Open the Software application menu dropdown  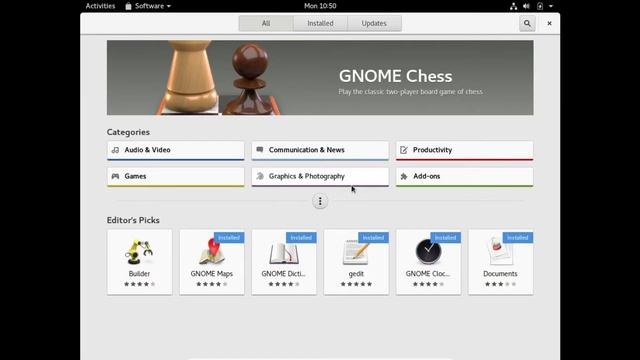pos(148,6)
